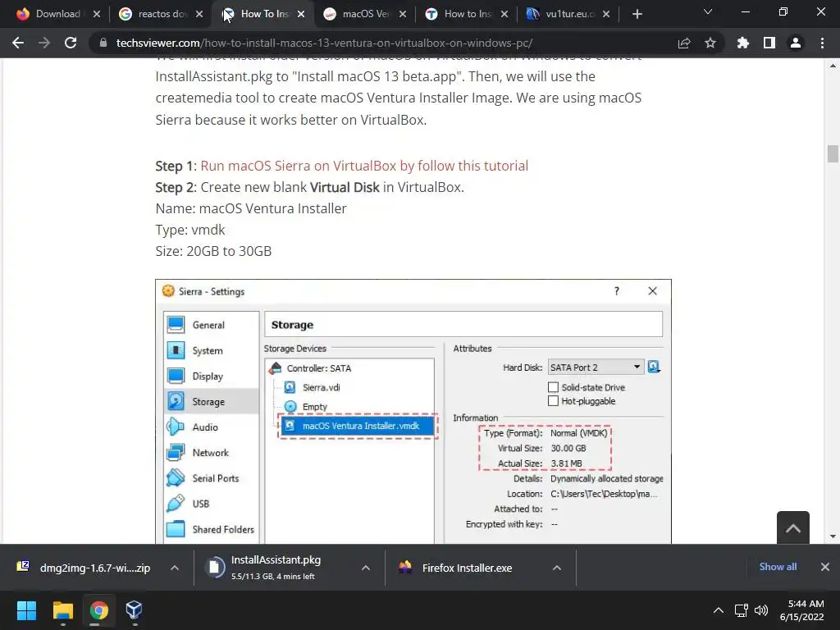The width and height of the screenshot is (840, 630).
Task: Toggle the Chrome side panel icon
Action: pyautogui.click(x=769, y=43)
